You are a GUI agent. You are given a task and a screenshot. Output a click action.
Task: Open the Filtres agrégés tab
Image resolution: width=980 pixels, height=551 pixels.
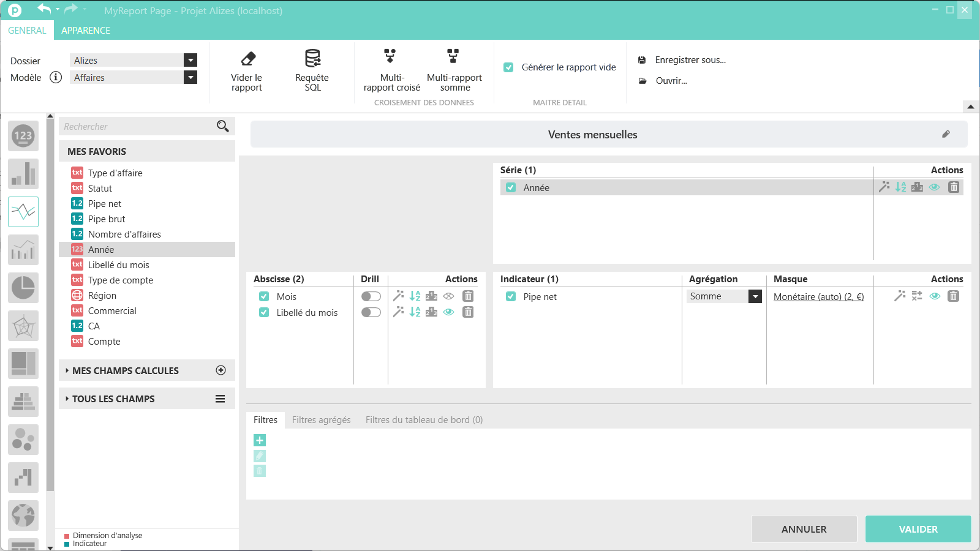[321, 420]
